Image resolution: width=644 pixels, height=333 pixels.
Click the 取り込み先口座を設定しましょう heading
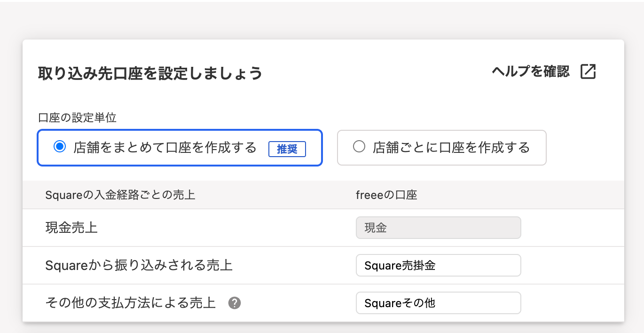(x=150, y=73)
